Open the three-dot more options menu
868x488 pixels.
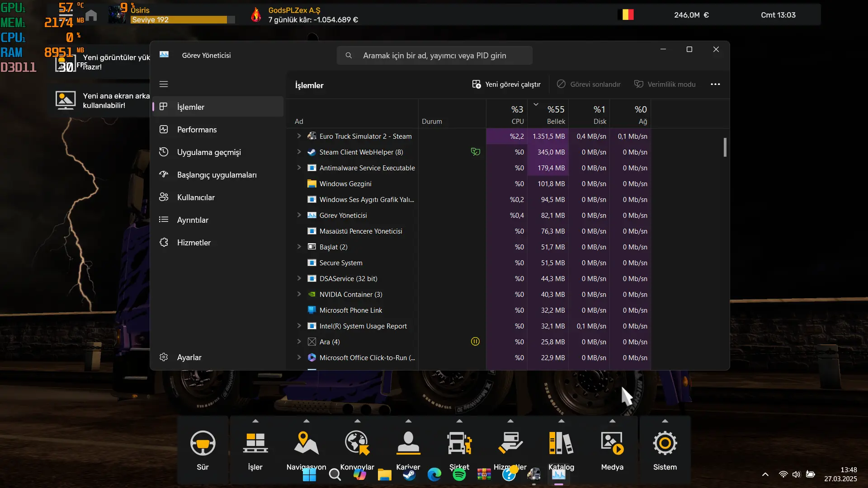coord(715,84)
